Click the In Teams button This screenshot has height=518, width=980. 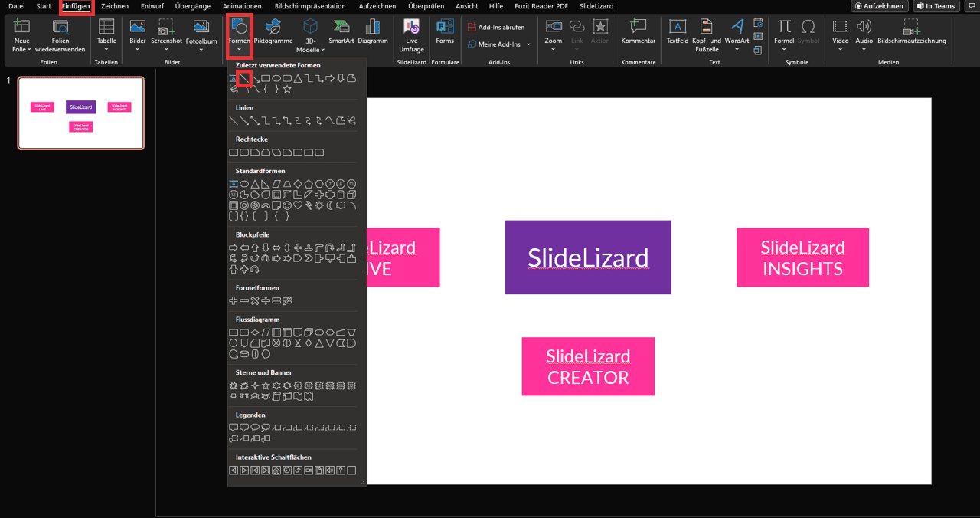[936, 6]
